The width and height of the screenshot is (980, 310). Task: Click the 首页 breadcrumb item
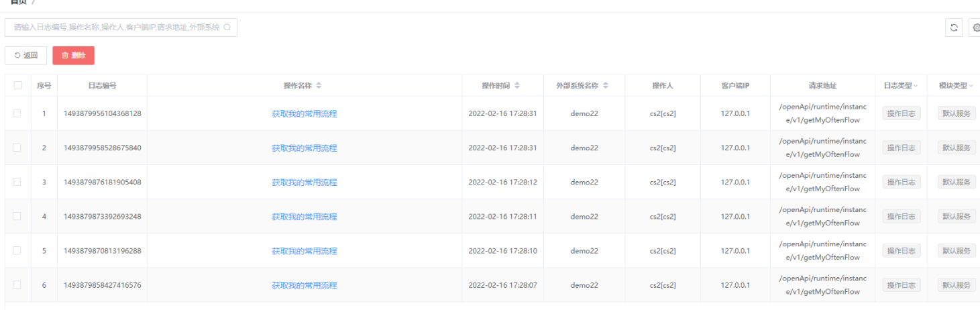17,2
